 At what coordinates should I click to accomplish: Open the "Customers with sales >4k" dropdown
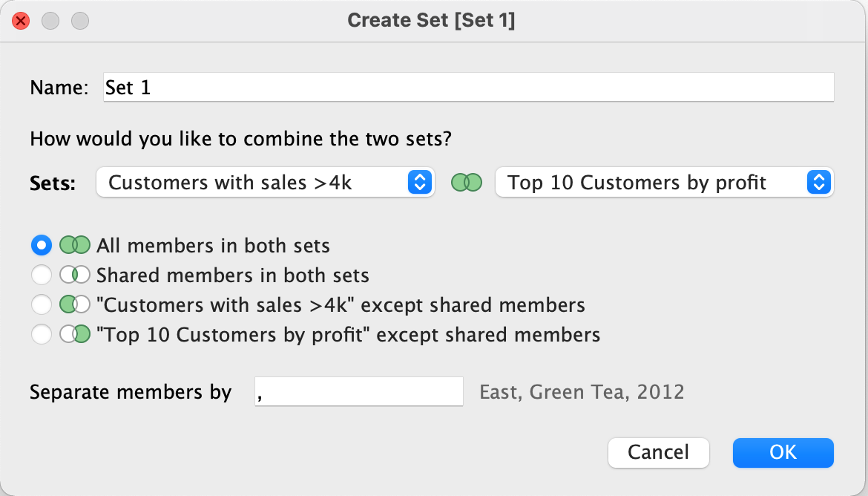[265, 183]
